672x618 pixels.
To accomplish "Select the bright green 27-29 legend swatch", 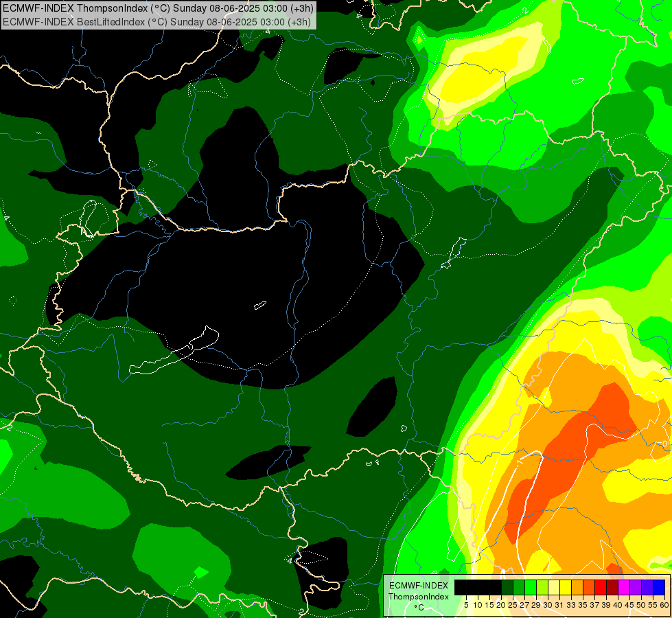I will (x=531, y=587).
